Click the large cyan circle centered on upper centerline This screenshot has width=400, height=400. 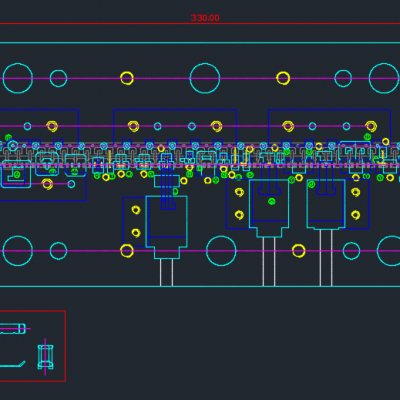click(205, 78)
